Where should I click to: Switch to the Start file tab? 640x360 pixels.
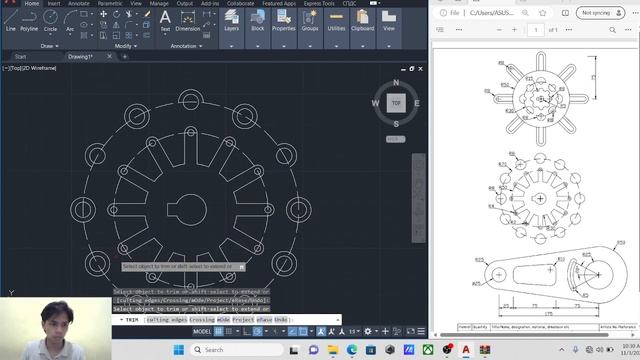click(20, 57)
